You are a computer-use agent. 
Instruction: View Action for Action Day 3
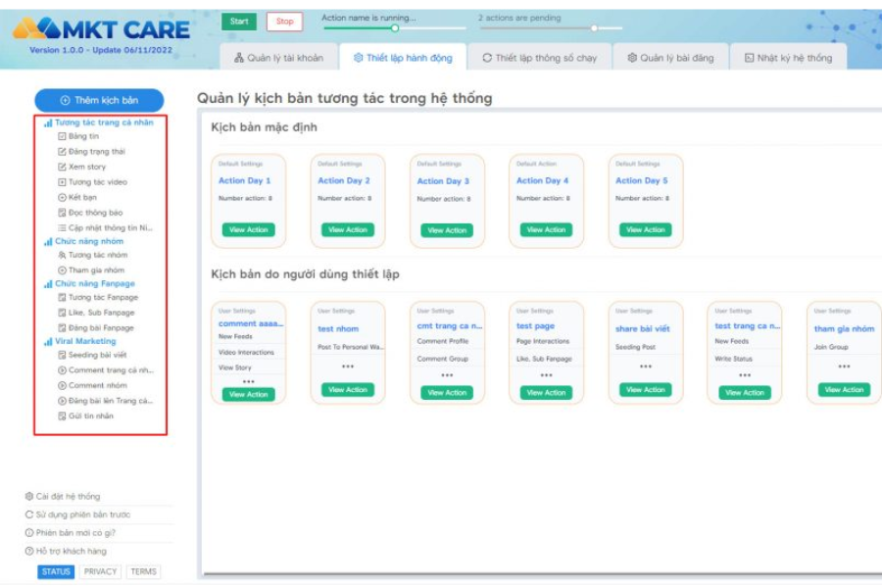[x=447, y=230]
